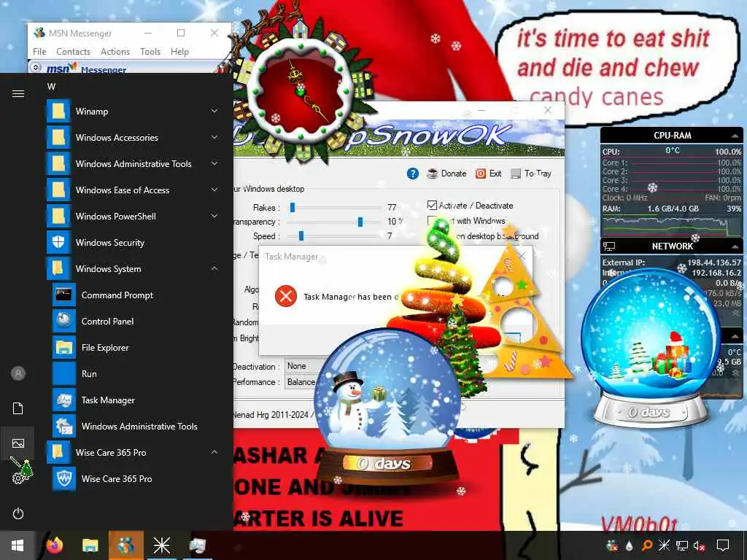Click Donate button in DesktopSnowOK

[x=447, y=174]
